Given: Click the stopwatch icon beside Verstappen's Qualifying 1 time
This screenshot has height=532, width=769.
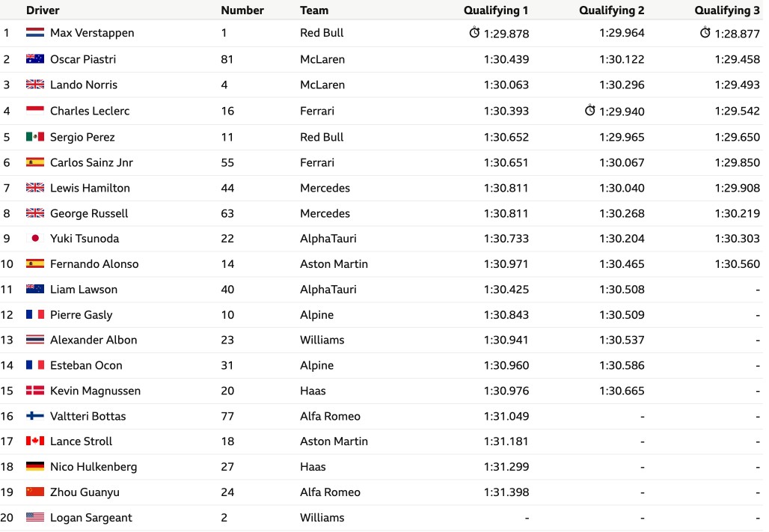Looking at the screenshot, I should pos(474,33).
